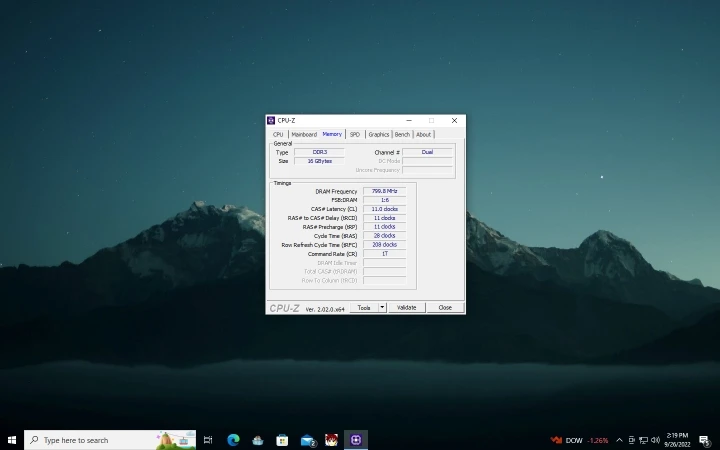Open Task View from the taskbar

click(x=208, y=440)
